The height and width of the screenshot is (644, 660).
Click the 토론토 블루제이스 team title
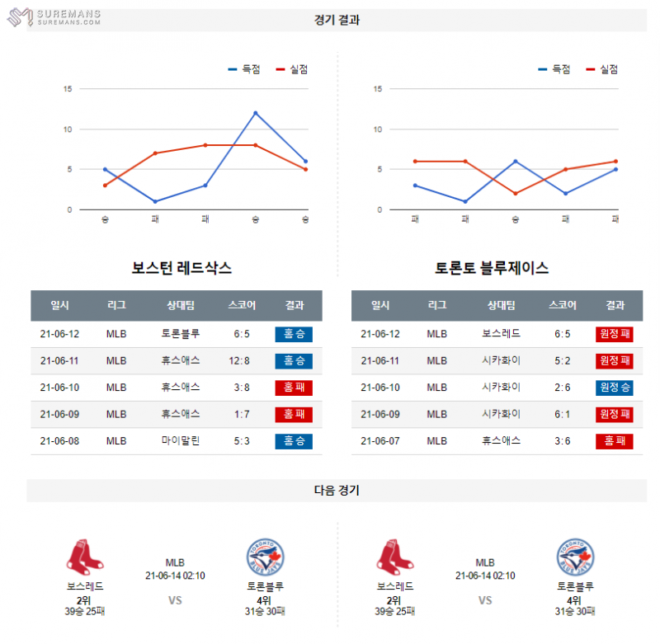pos(492,268)
